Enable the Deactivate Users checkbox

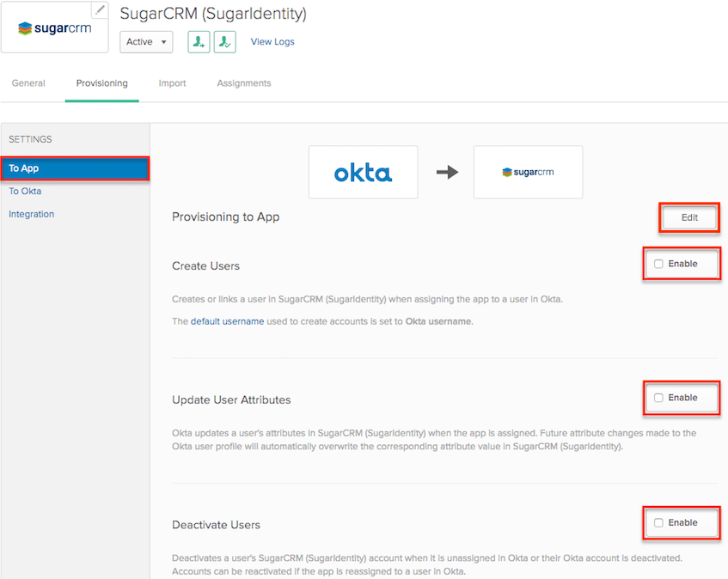658,522
